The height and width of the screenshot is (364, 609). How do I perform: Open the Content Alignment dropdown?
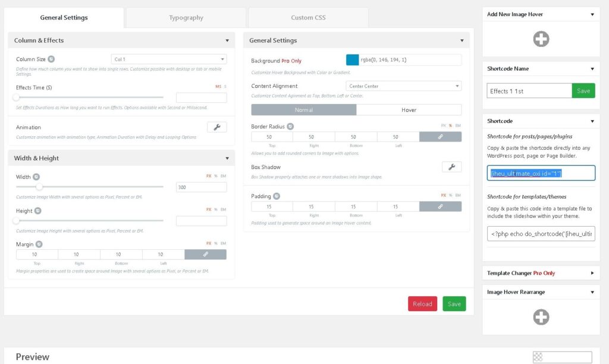404,86
